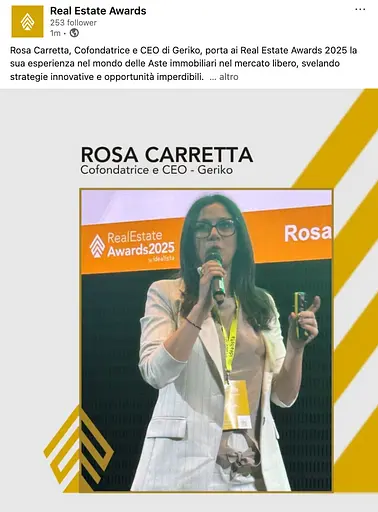Open the Real Estate Awards profile logo
Viewport: 378px width, 512px height.
tap(27, 21)
